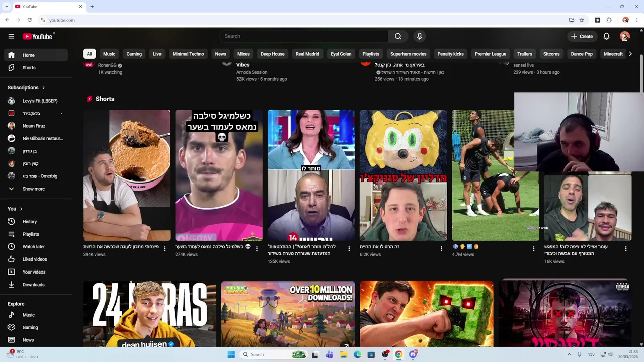The image size is (644, 362).
Task: Focus the YouTube search box
Action: (304, 36)
